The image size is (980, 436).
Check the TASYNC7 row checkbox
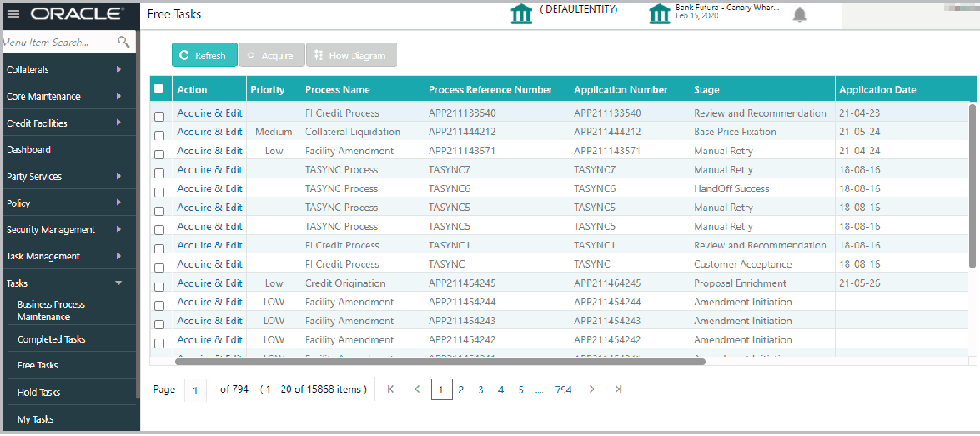tap(159, 173)
